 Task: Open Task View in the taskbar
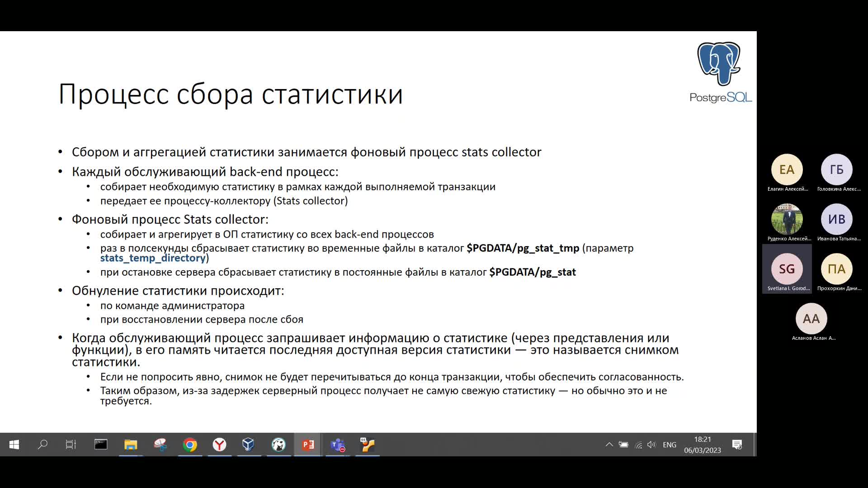pos(71,445)
